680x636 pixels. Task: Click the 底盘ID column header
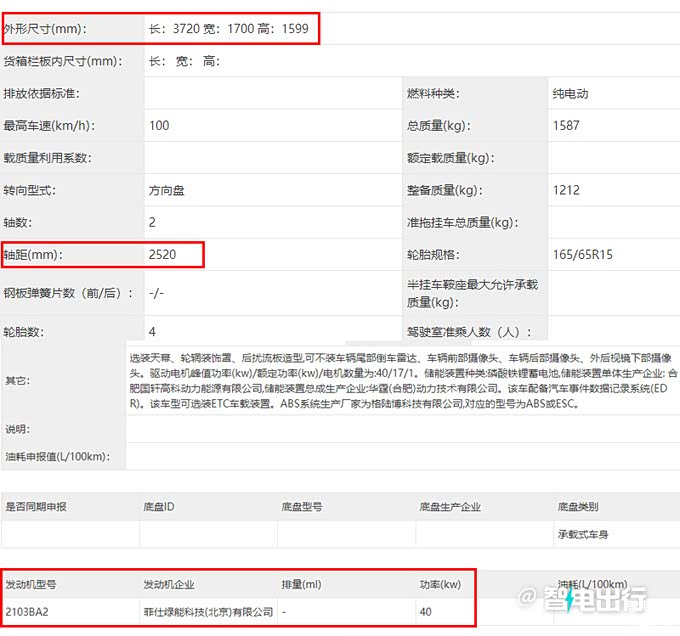point(159,507)
